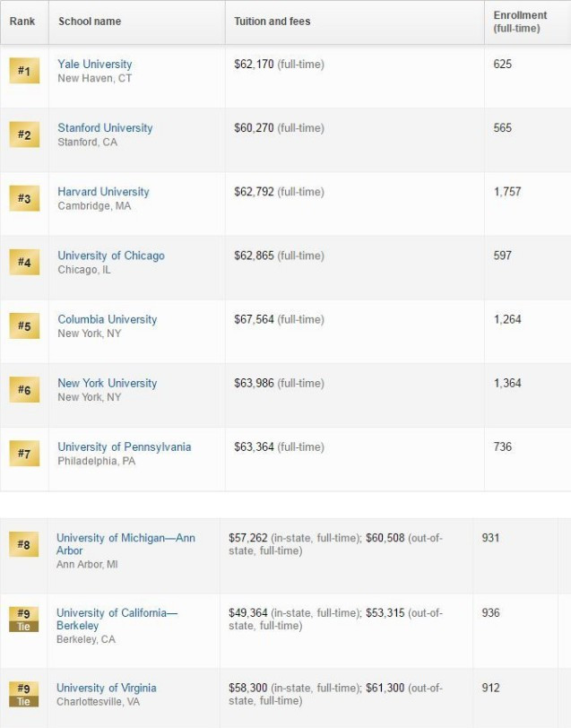Open University of Michigan—Ann Arbor link

pos(125,544)
